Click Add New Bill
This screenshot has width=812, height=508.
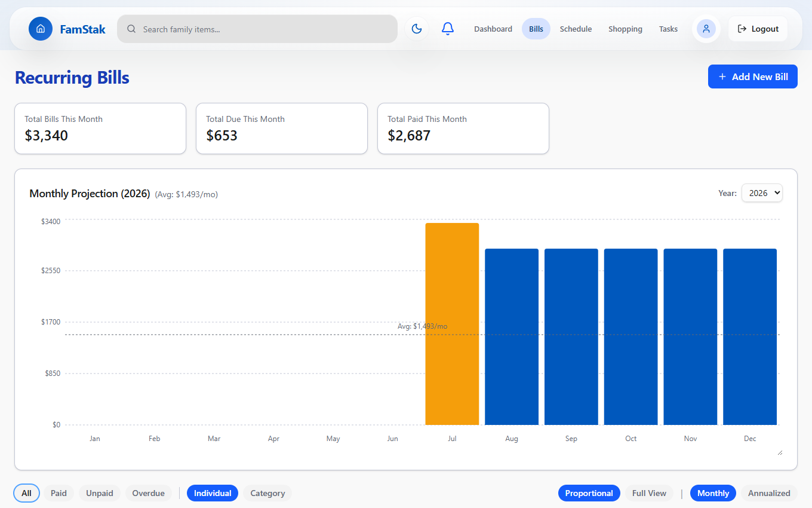click(x=753, y=76)
